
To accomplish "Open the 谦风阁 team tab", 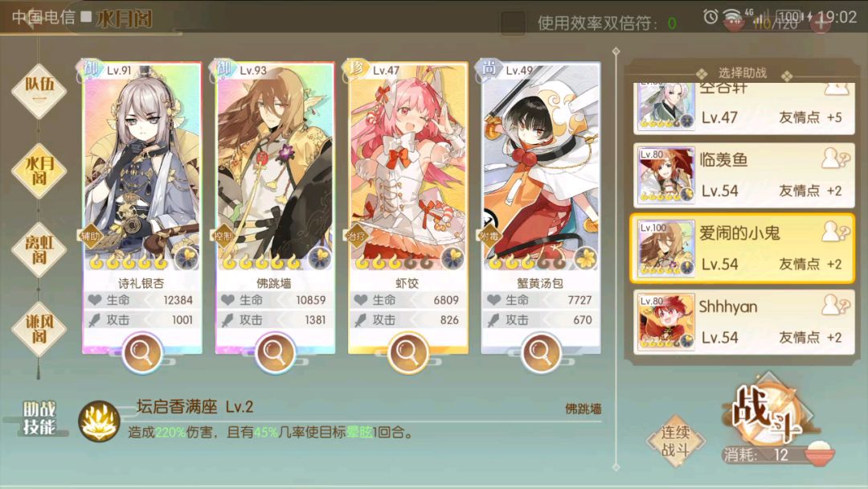I will click(39, 328).
